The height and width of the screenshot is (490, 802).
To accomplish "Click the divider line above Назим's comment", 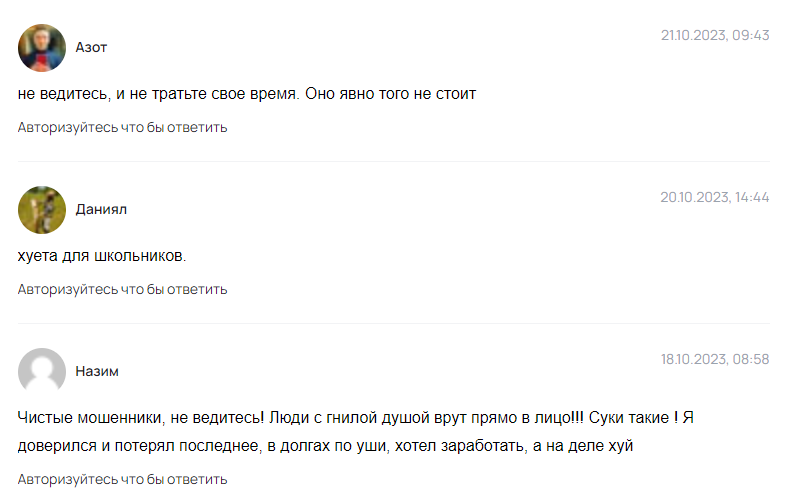I will (394, 323).
